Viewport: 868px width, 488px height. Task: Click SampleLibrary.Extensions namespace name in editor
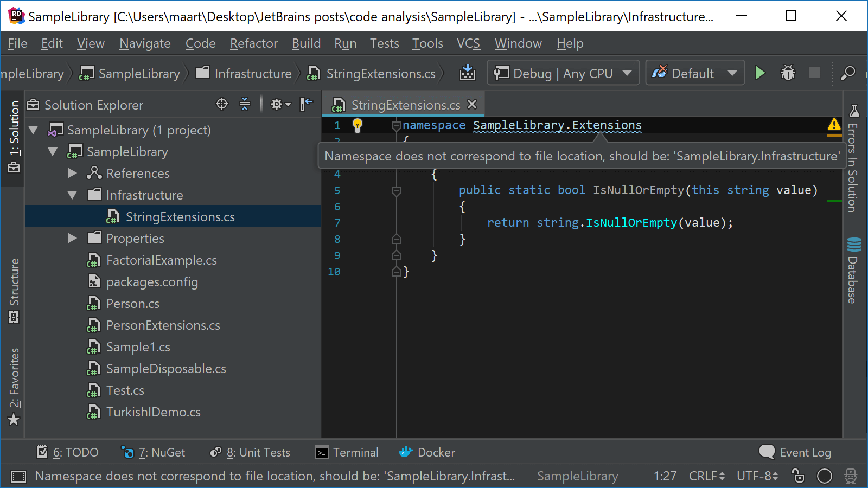[557, 125]
